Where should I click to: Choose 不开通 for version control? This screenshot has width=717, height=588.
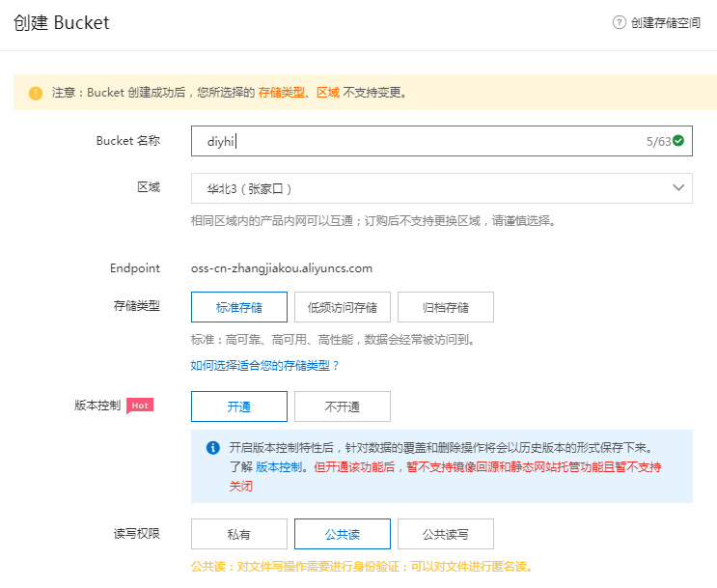343,406
